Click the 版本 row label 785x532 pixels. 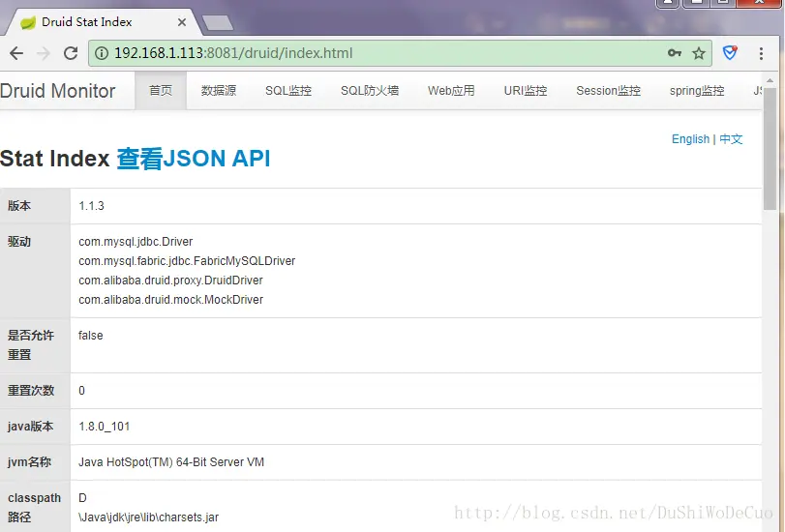19,206
